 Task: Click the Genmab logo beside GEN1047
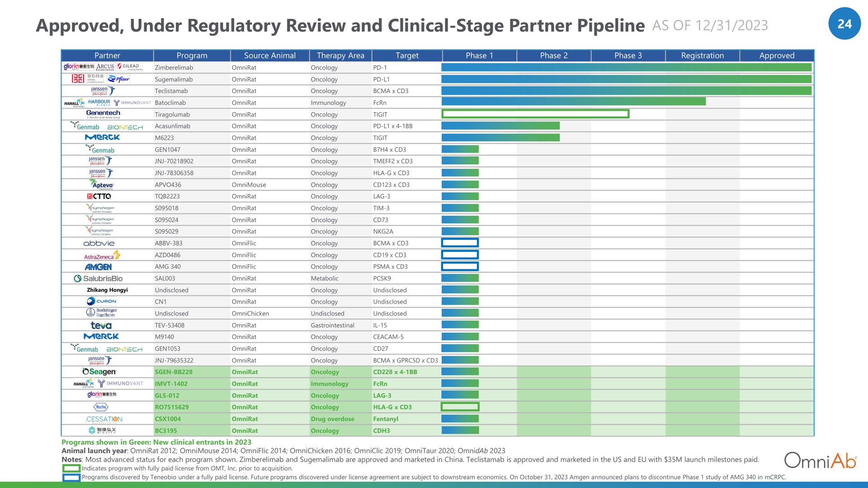(x=100, y=149)
